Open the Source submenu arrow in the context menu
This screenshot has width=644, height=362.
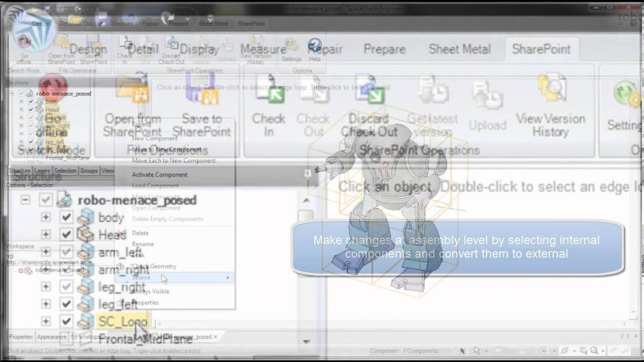pyautogui.click(x=227, y=278)
